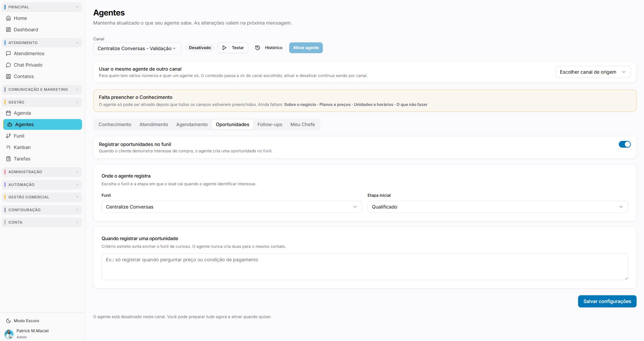Expand the Comunicação e Marketing section

(x=42, y=89)
